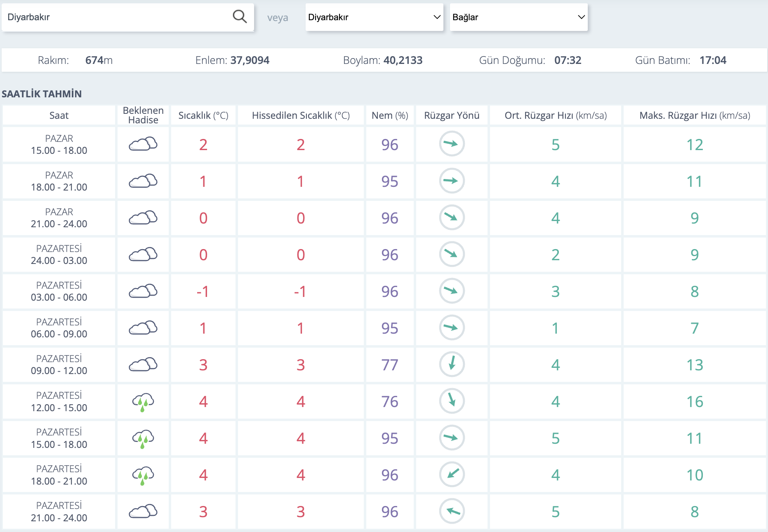The width and height of the screenshot is (768, 532).
Task: Click rain icon for Pazartesi 15.00 - 18.00
Action: pos(143,439)
